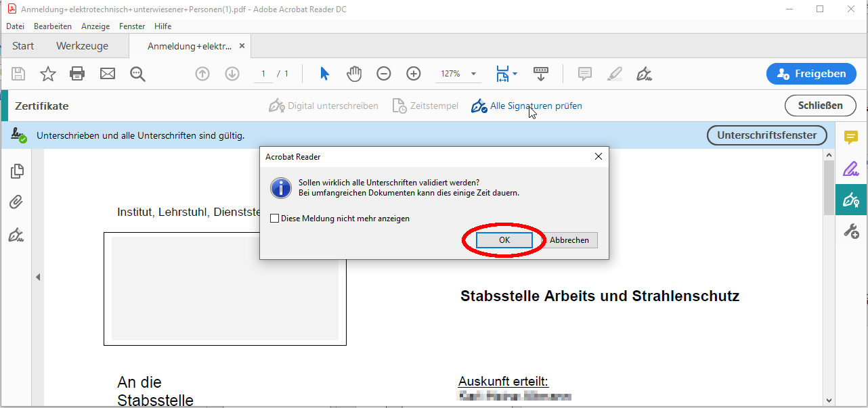Toggle the Hand tool in the toolbar
The image size is (868, 408).
click(353, 74)
